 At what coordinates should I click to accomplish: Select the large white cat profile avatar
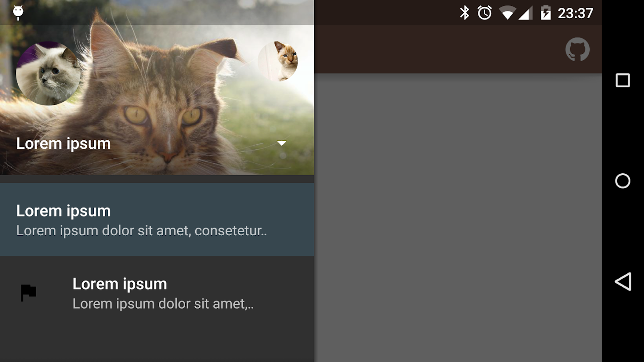point(48,73)
